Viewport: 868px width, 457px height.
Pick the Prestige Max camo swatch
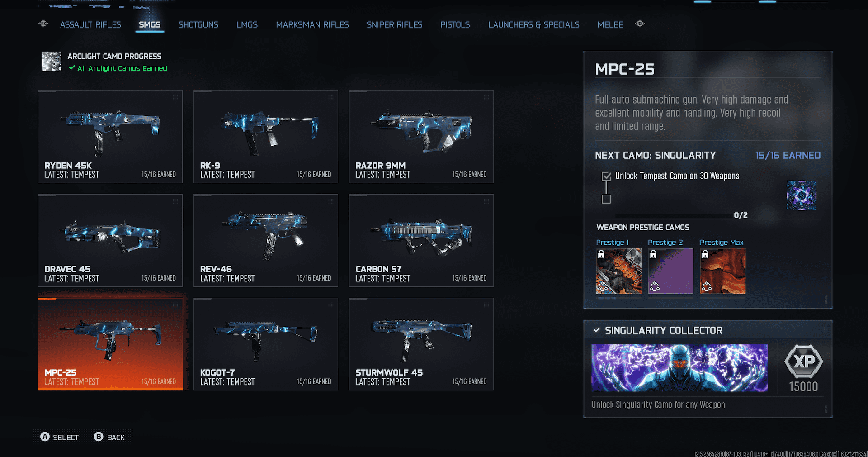(x=722, y=271)
